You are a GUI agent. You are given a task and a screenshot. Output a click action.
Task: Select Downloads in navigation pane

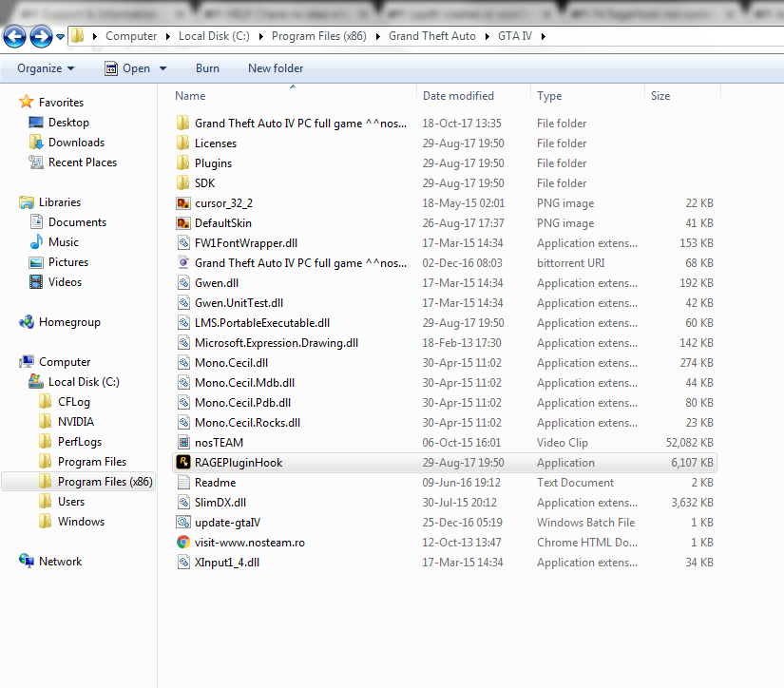(x=77, y=143)
